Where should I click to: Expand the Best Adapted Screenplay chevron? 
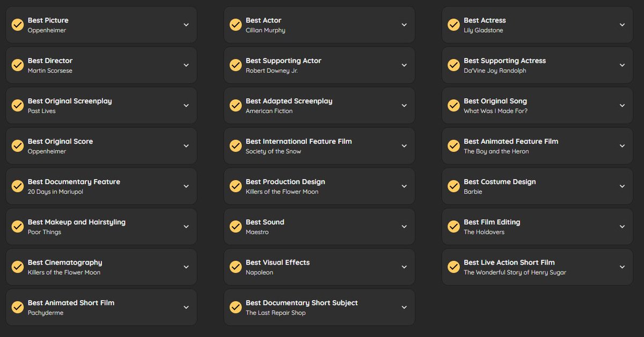click(x=404, y=105)
